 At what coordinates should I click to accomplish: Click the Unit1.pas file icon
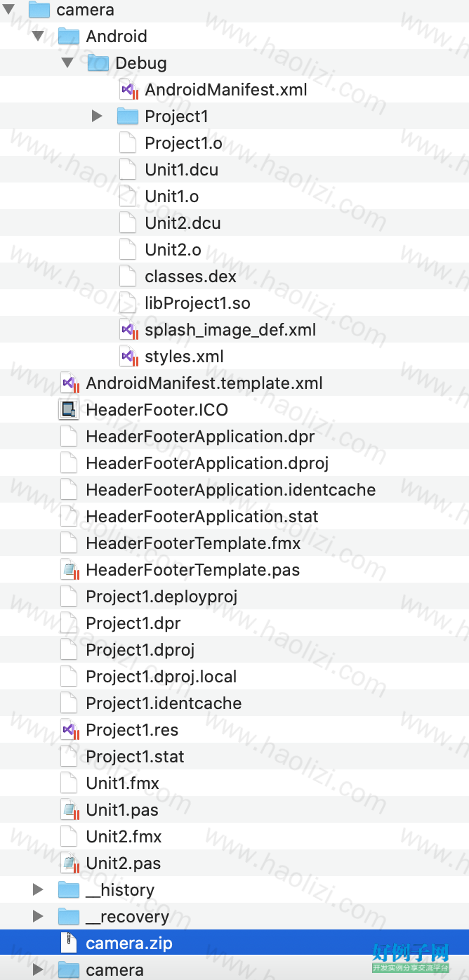point(69,809)
